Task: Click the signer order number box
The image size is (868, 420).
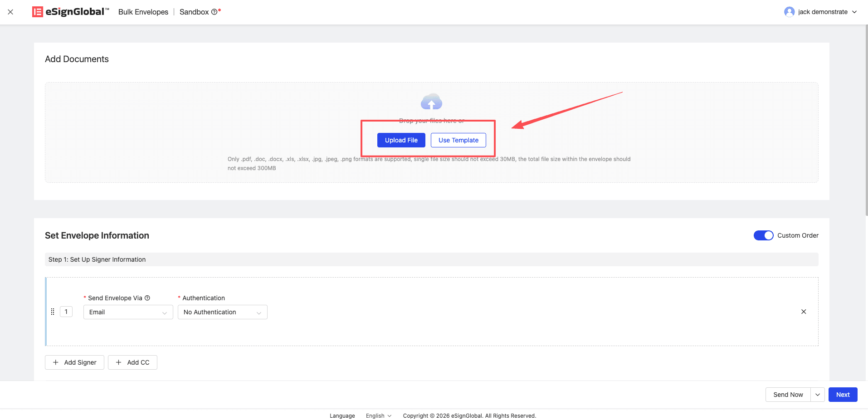Action: 66,312
